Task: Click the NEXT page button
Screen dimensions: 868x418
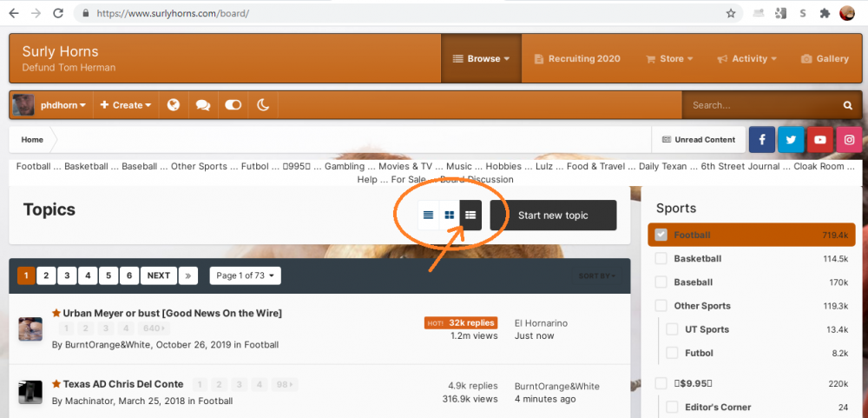Action: point(158,275)
